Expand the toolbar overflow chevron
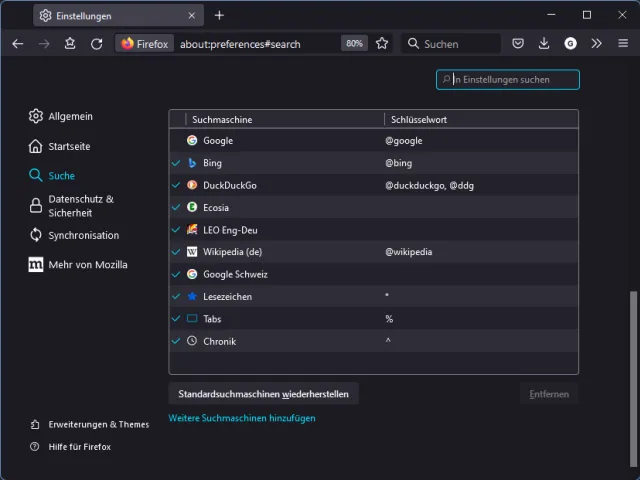Image resolution: width=640 pixels, height=480 pixels. point(596,44)
